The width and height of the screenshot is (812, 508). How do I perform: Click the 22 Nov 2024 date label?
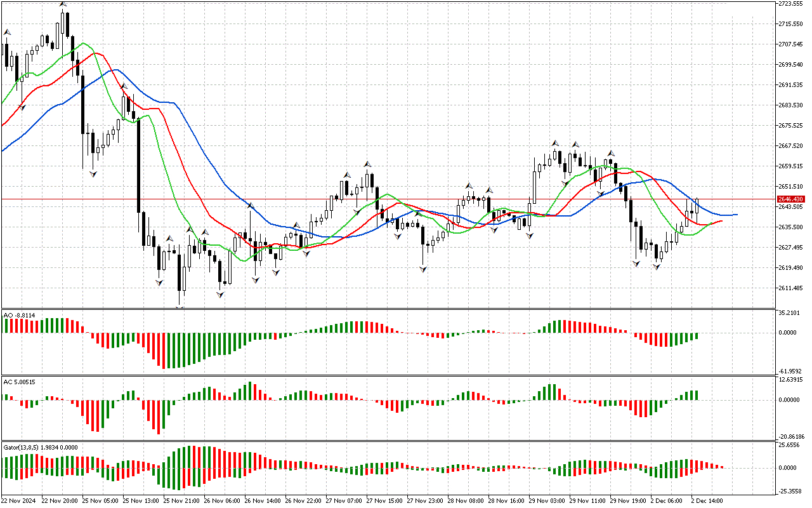[19, 501]
